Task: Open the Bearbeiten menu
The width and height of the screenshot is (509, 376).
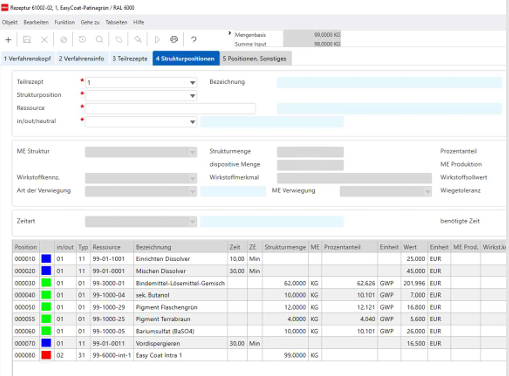Action: 36,22
